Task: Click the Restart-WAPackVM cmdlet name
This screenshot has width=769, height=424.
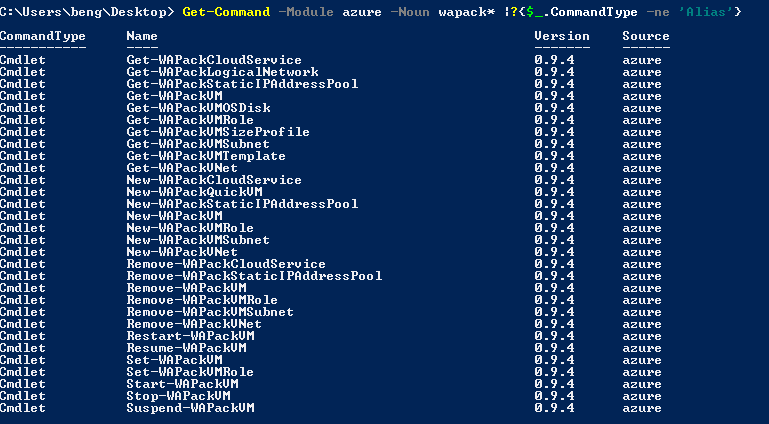Action: click(190, 336)
